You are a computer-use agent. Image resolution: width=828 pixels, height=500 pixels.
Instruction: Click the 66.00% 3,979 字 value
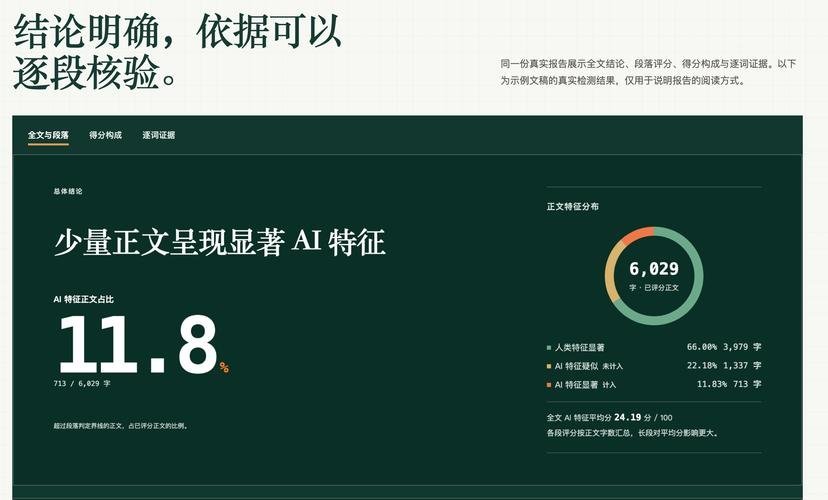click(x=724, y=347)
